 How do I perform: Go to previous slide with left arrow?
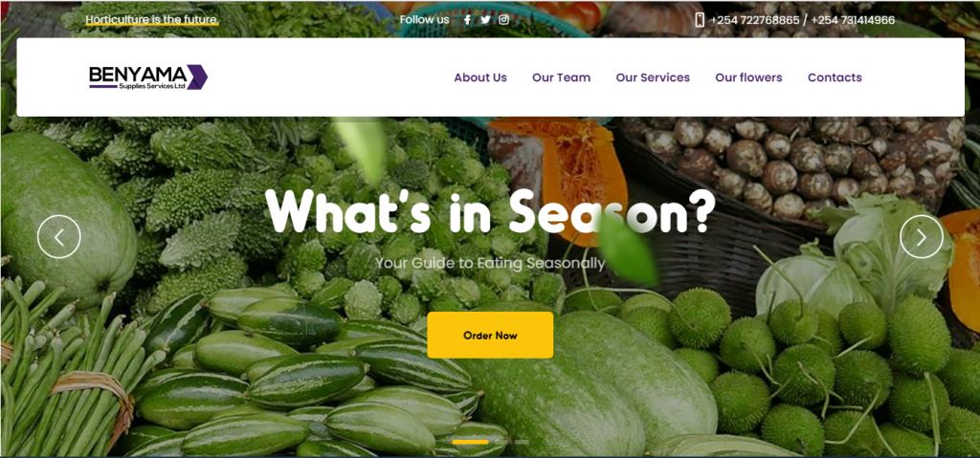tap(59, 237)
